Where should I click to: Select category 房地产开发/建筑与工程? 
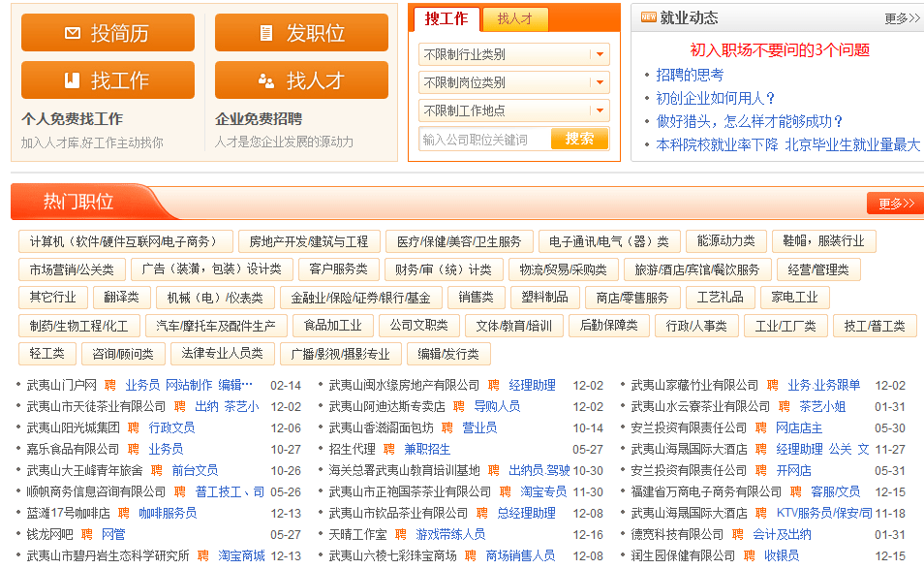tap(309, 241)
